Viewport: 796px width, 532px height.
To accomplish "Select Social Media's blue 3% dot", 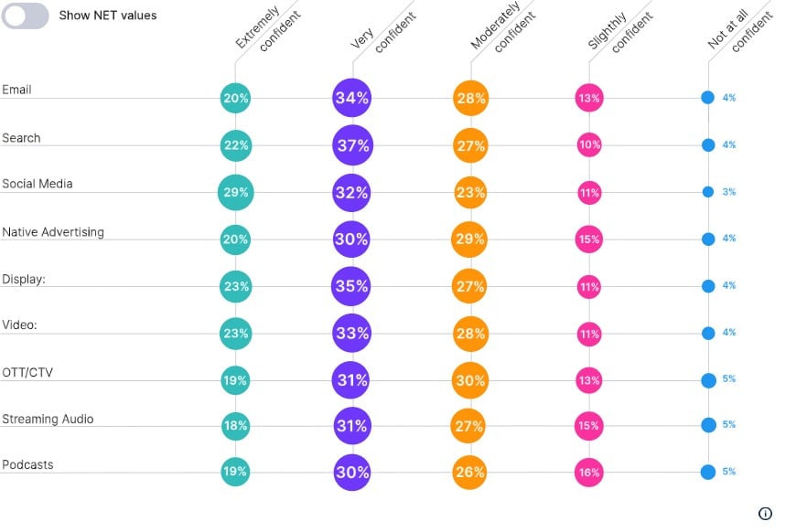I will (708, 192).
